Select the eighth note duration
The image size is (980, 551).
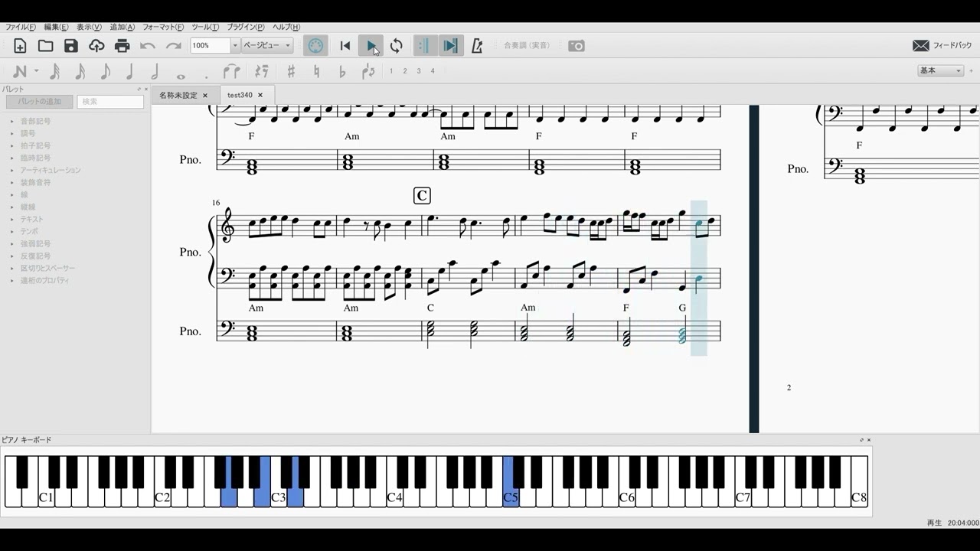(x=105, y=71)
